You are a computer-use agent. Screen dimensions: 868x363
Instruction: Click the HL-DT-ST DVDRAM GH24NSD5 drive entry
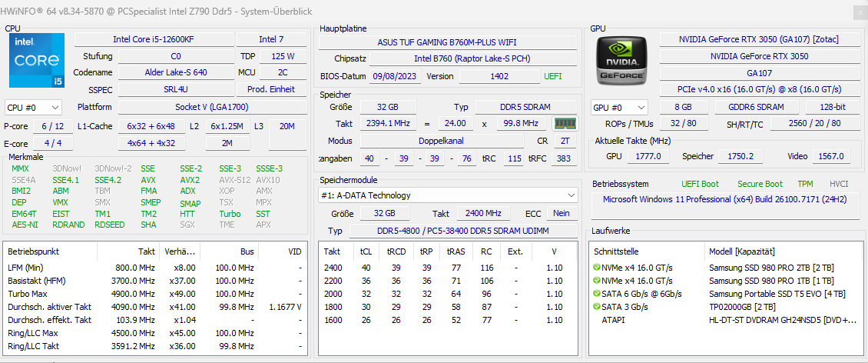tap(782, 320)
